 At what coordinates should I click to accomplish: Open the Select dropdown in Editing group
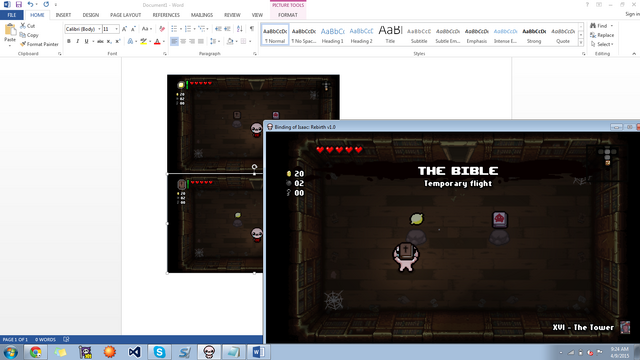[602, 44]
